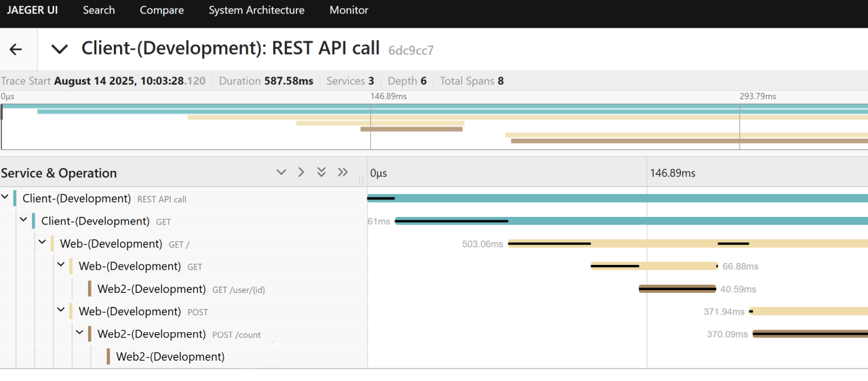
Task: Click the JAEGER UI logo link
Action: click(x=33, y=10)
